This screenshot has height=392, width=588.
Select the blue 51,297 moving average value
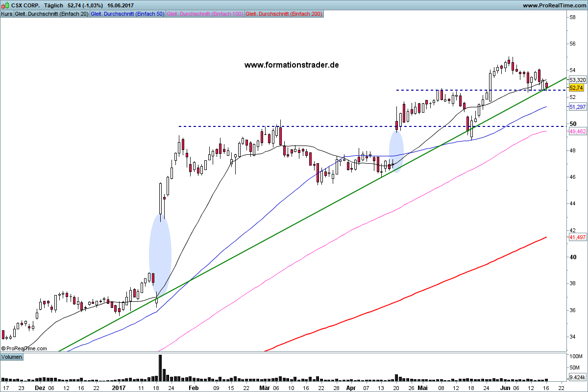(x=578, y=107)
